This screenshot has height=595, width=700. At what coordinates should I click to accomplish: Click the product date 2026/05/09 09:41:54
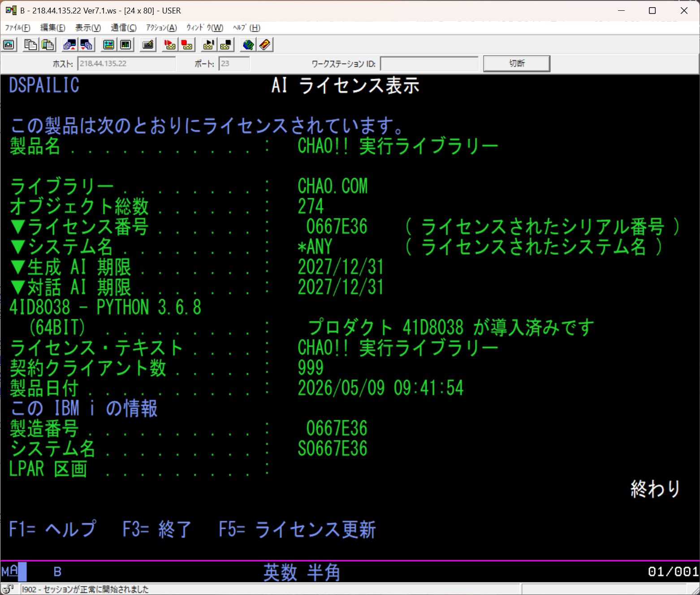click(x=380, y=388)
